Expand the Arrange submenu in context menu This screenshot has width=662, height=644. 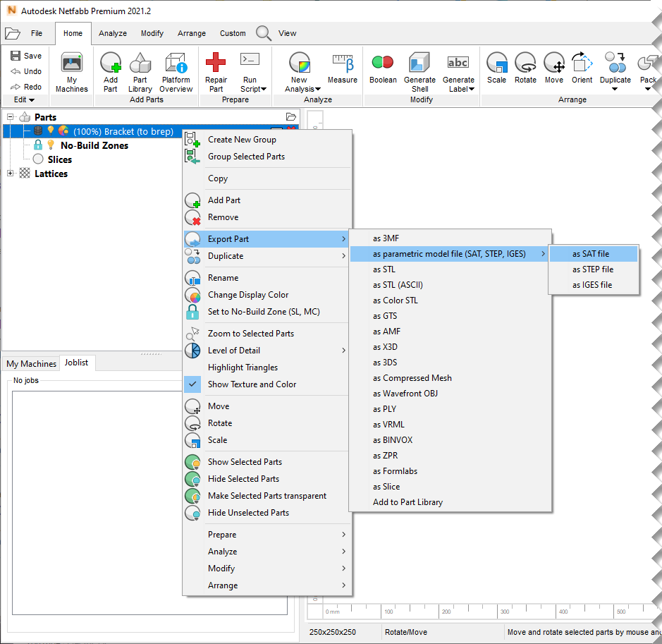click(x=266, y=585)
